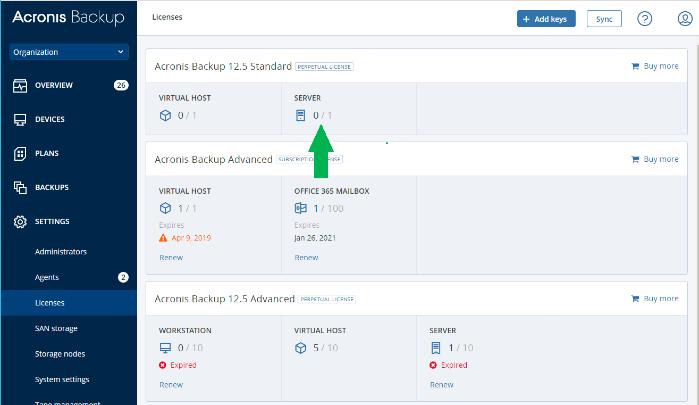Open System settings page

(x=62, y=380)
